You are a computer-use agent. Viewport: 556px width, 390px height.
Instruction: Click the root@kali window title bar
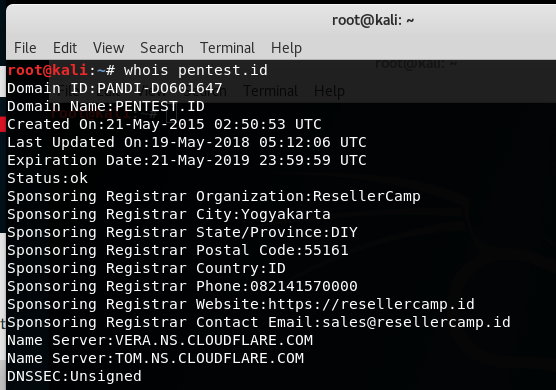pyautogui.click(x=373, y=20)
